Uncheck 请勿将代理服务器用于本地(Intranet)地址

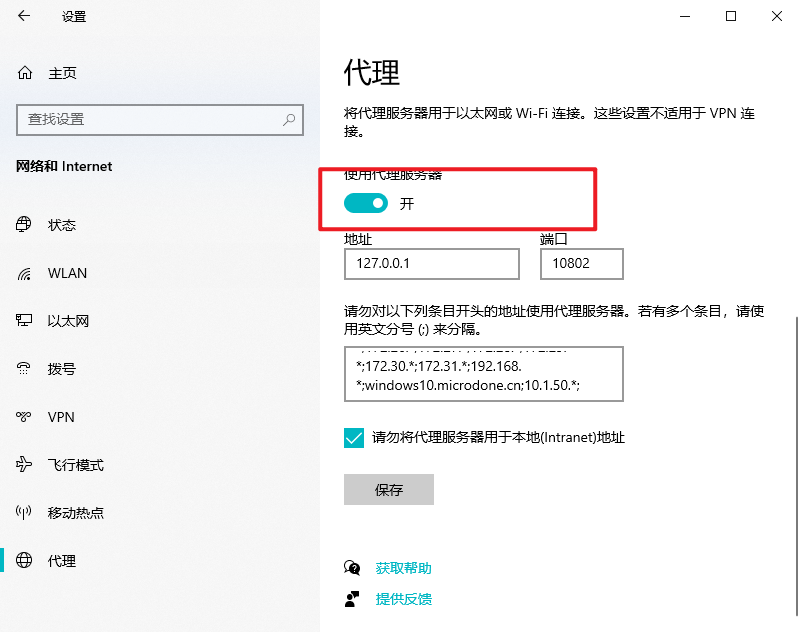[x=354, y=438]
